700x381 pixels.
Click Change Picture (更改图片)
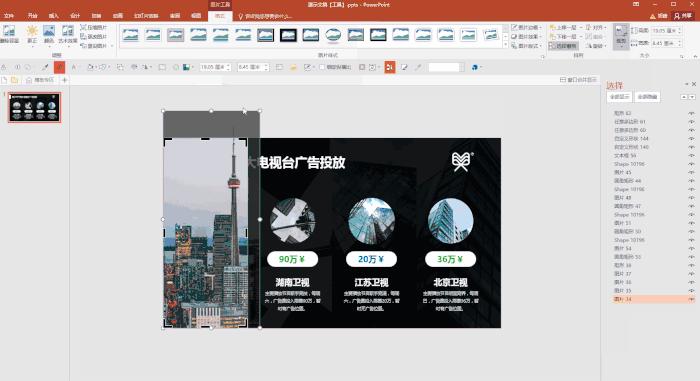(x=94, y=37)
